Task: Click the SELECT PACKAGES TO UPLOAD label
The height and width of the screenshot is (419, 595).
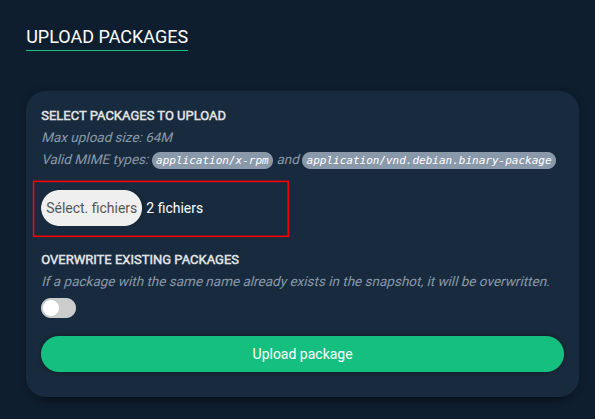Action: pos(134,116)
